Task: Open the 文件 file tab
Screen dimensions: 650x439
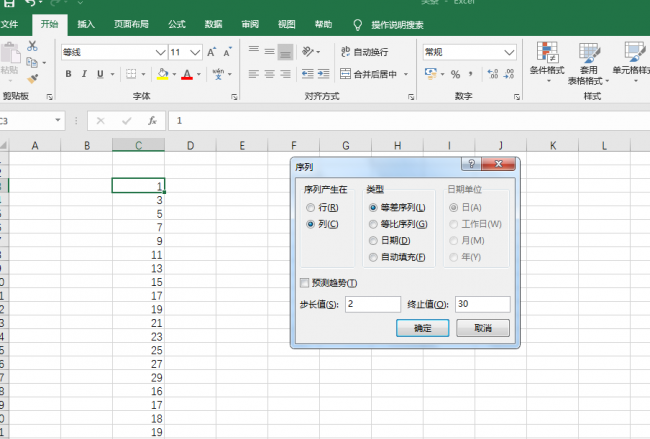Action: pos(9,24)
